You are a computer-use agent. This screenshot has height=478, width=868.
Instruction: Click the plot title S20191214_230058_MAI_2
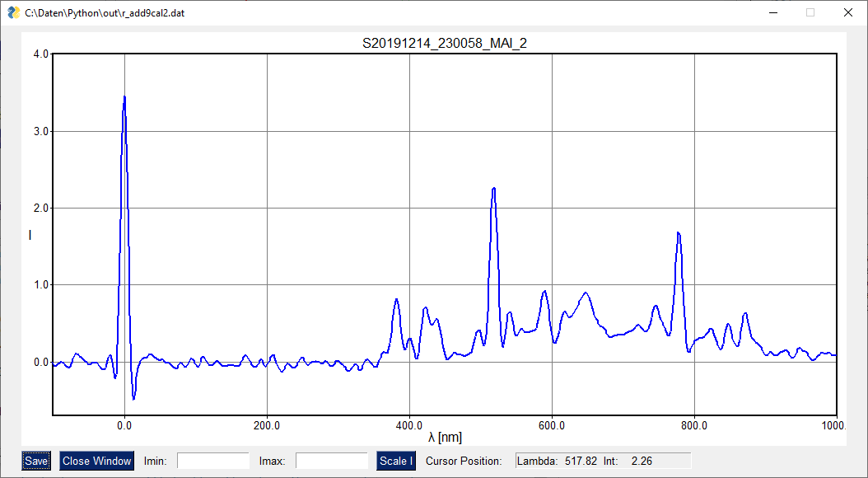click(445, 42)
